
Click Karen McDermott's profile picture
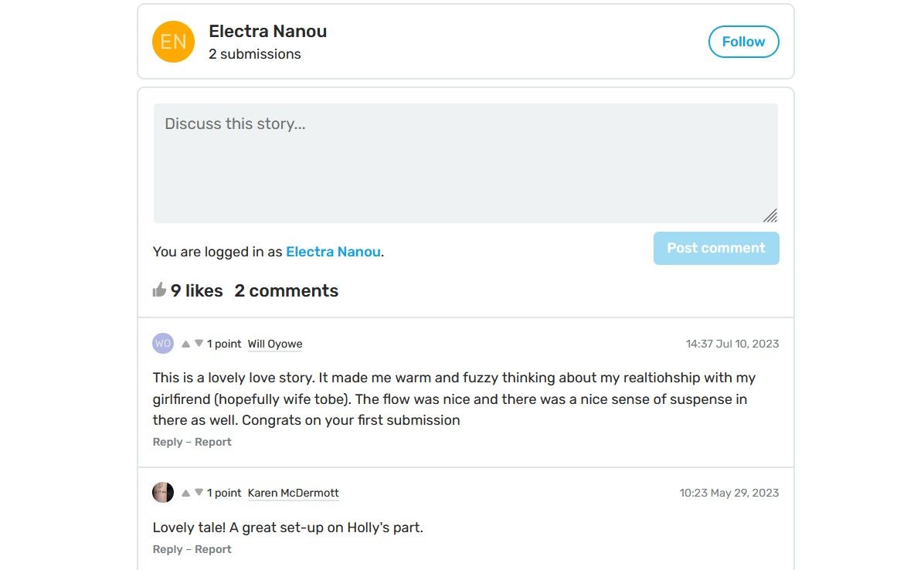[x=162, y=492]
